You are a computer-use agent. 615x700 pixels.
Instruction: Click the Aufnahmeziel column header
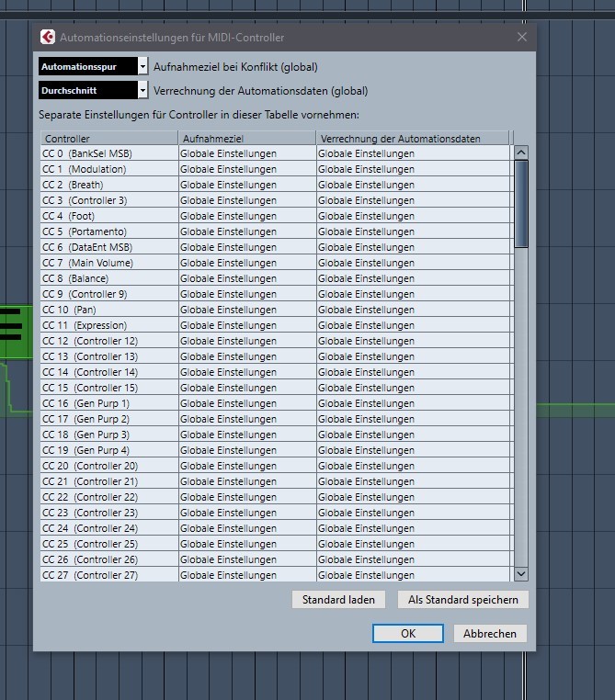coord(246,138)
